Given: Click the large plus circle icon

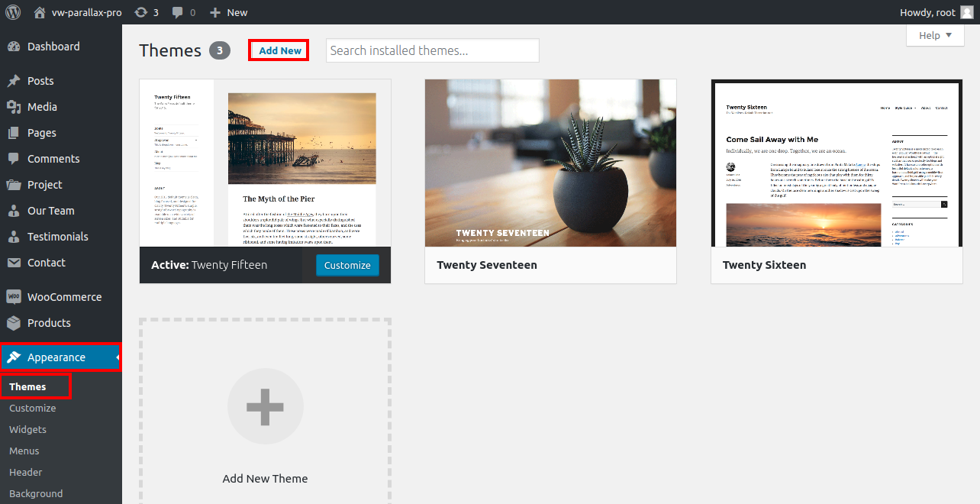Looking at the screenshot, I should click(266, 406).
